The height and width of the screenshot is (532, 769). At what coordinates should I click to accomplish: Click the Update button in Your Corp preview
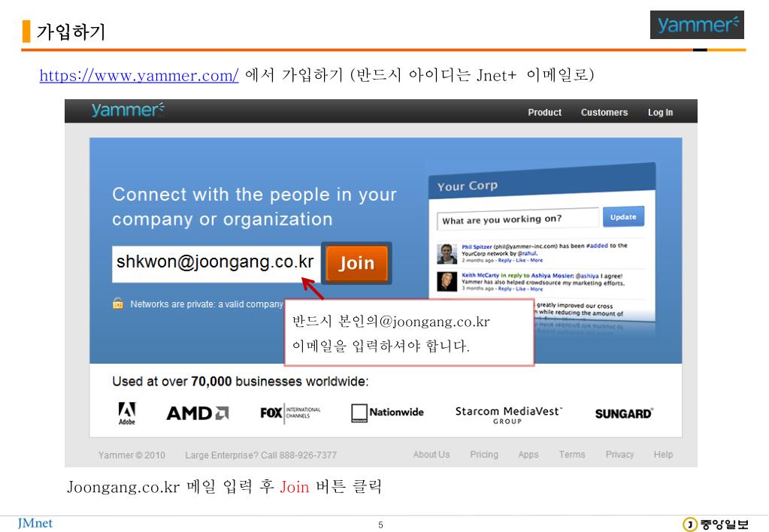point(623,216)
